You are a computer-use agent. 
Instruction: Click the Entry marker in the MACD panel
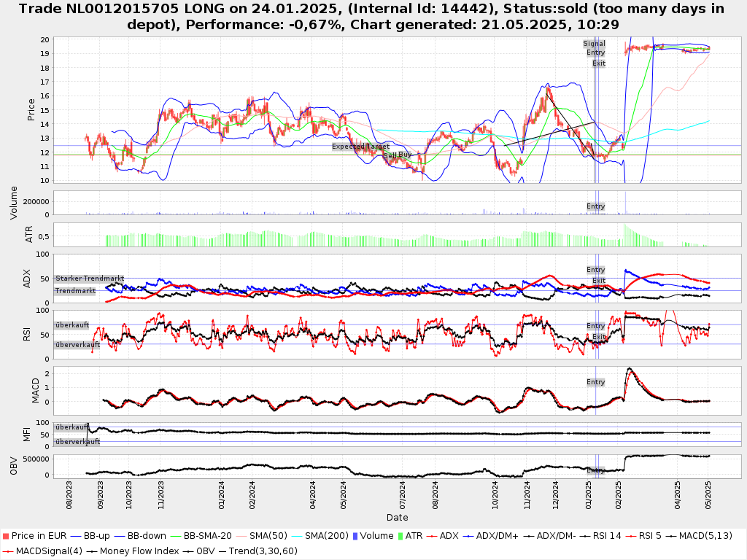click(x=595, y=382)
